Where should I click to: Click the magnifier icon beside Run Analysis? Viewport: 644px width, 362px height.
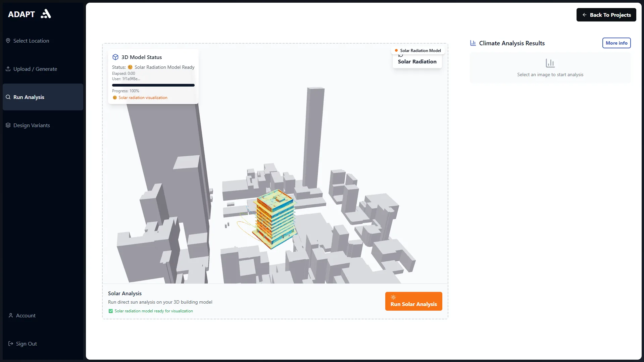pos(8,97)
